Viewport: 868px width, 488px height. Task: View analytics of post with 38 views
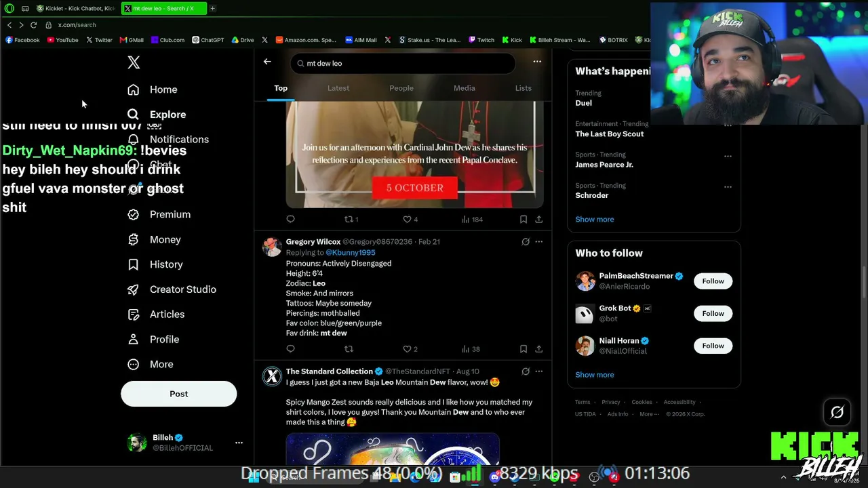click(471, 349)
